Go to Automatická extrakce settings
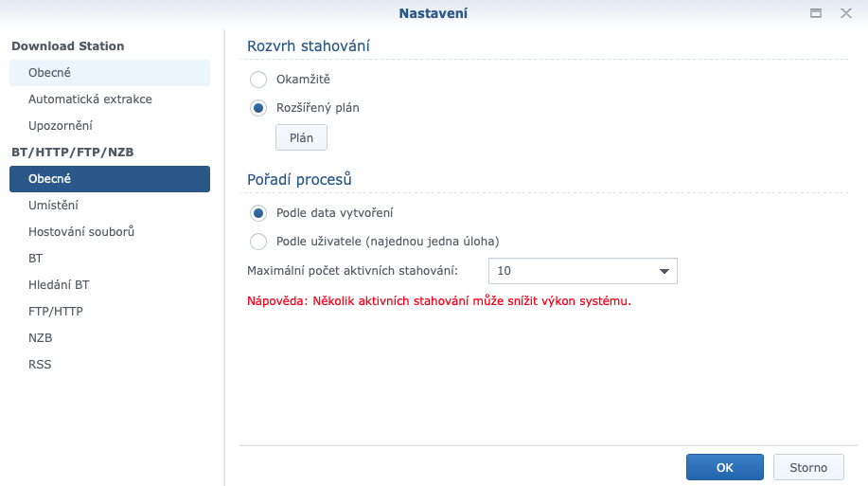868x486 pixels. 90,99
